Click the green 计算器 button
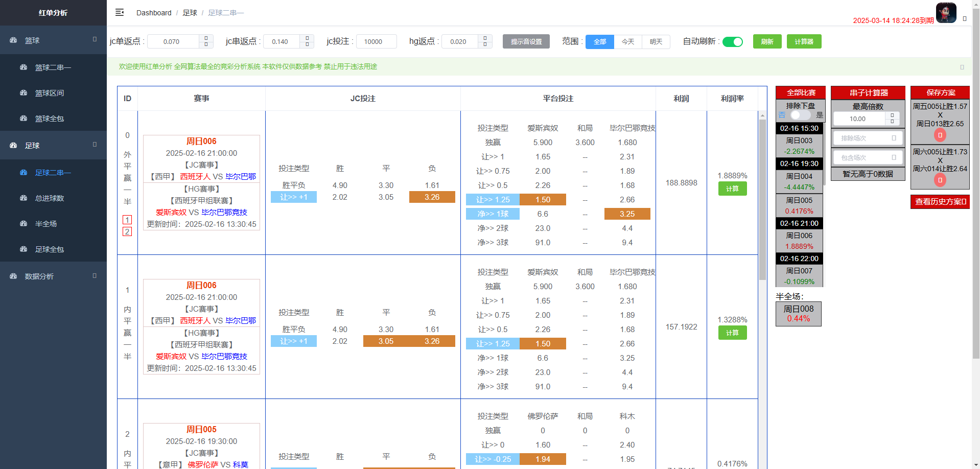The width and height of the screenshot is (980, 469). pyautogui.click(x=804, y=42)
